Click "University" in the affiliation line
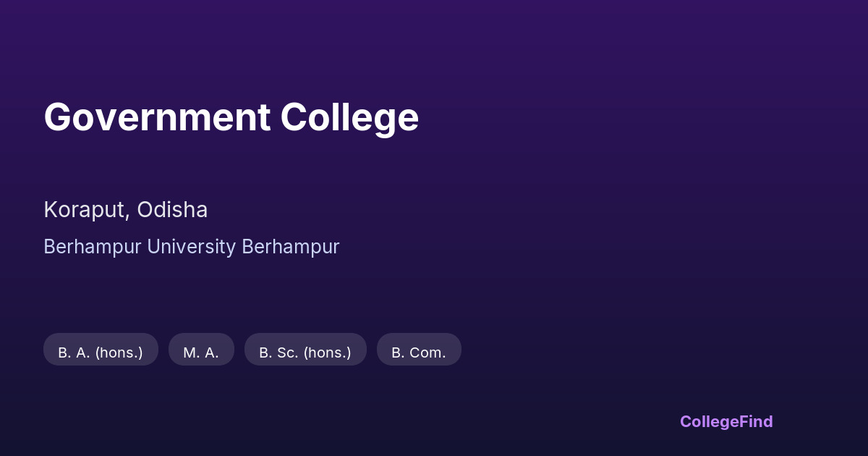868x456 pixels. coord(191,247)
